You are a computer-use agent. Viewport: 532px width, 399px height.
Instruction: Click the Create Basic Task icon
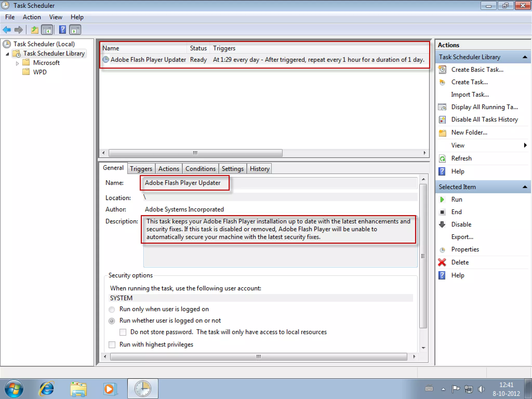point(442,69)
